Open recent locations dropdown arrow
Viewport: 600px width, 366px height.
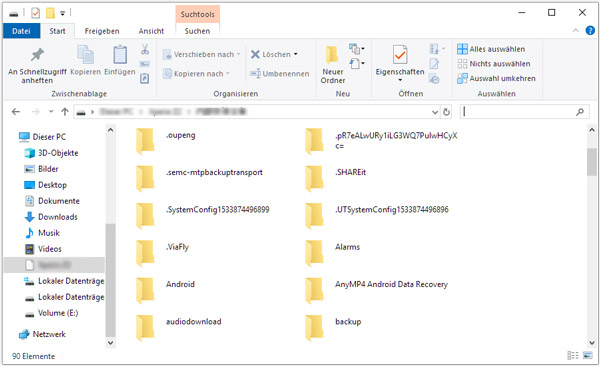[x=51, y=112]
